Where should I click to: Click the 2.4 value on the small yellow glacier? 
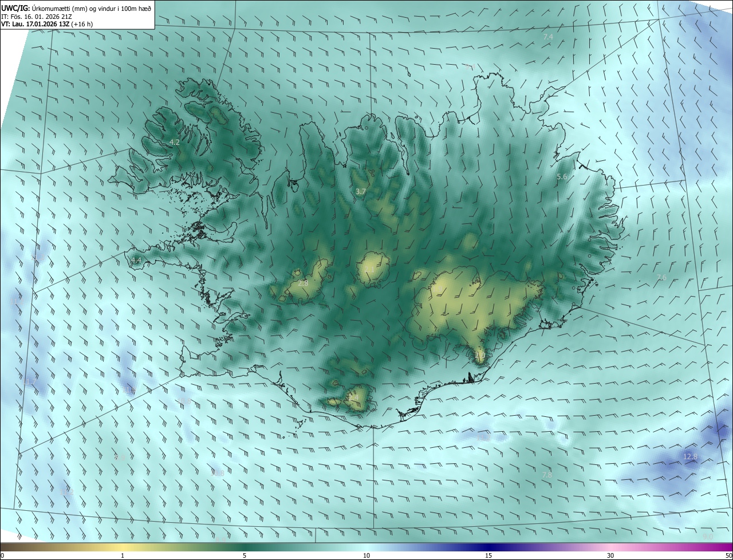coord(353,397)
